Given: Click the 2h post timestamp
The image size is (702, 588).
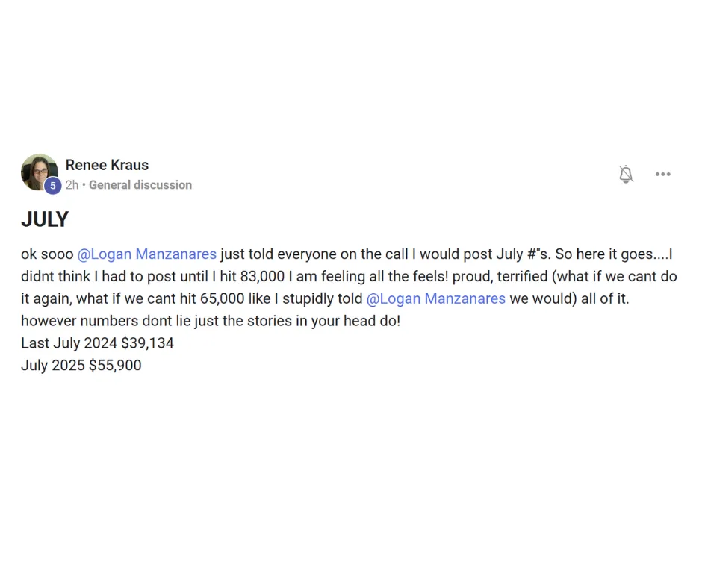Looking at the screenshot, I should 72,185.
